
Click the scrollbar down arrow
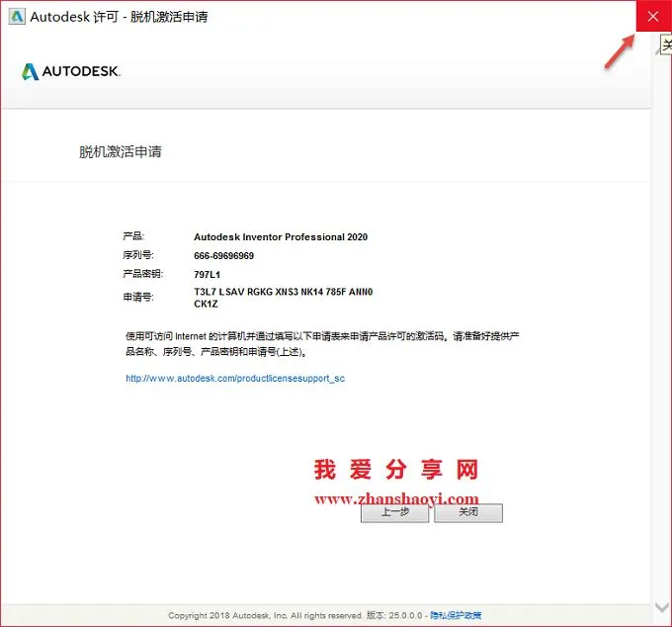(x=662, y=607)
